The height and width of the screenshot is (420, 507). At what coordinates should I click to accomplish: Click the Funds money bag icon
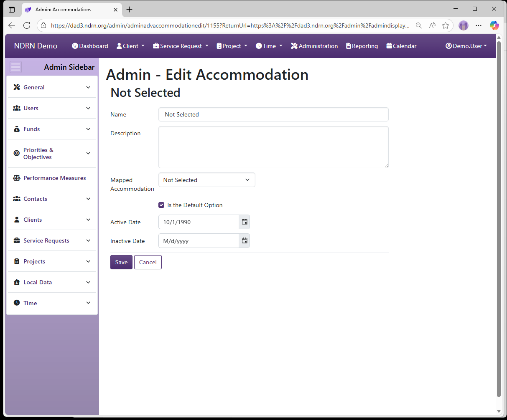point(17,129)
